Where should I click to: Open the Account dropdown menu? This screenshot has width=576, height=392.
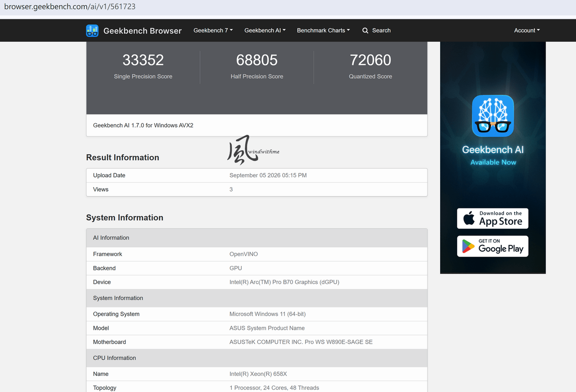(x=527, y=31)
